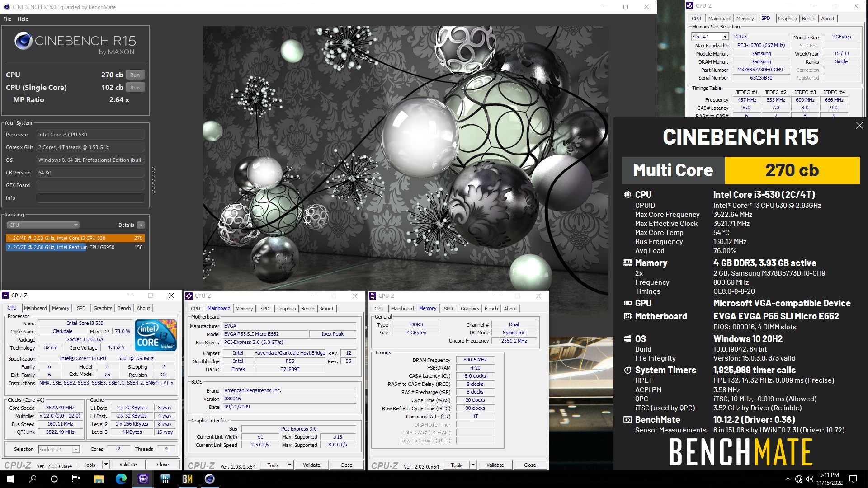The height and width of the screenshot is (488, 868).
Task: Click the BenchMate section icon
Action: pos(627,420)
